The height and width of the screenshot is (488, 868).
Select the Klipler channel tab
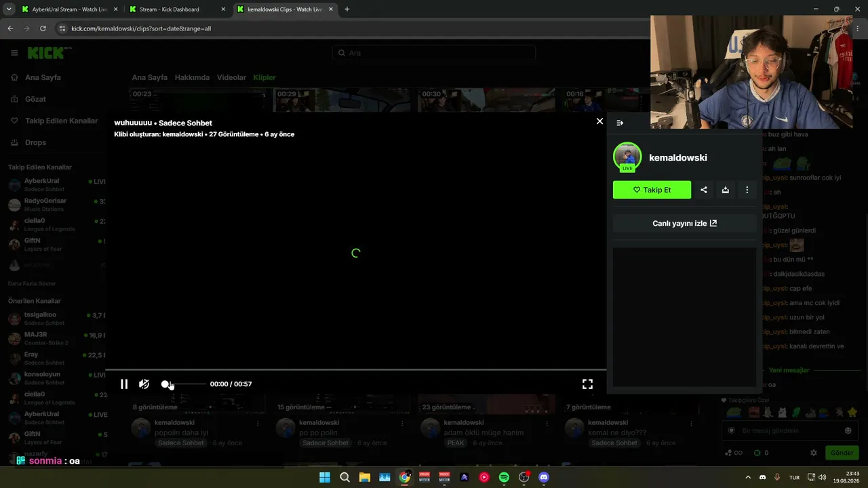[264, 77]
